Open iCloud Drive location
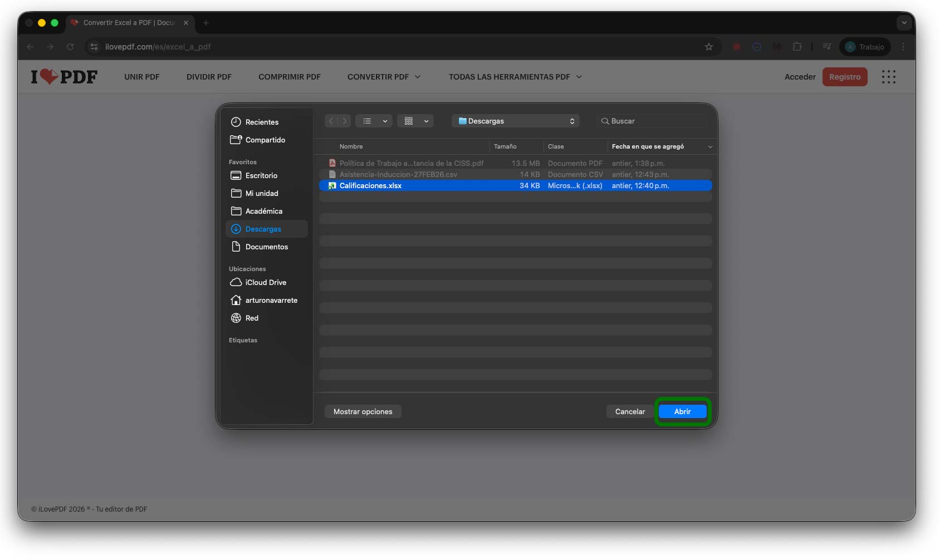The height and width of the screenshot is (560, 940). (x=265, y=282)
